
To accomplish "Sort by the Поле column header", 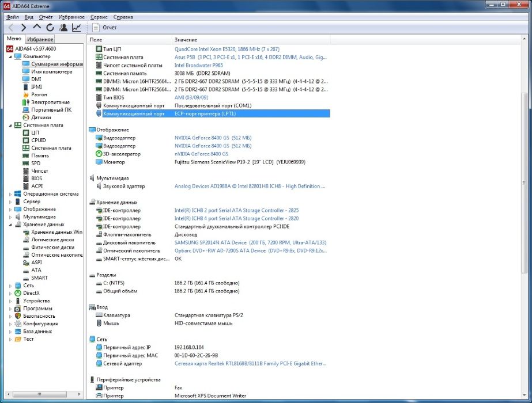I will [x=129, y=40].
